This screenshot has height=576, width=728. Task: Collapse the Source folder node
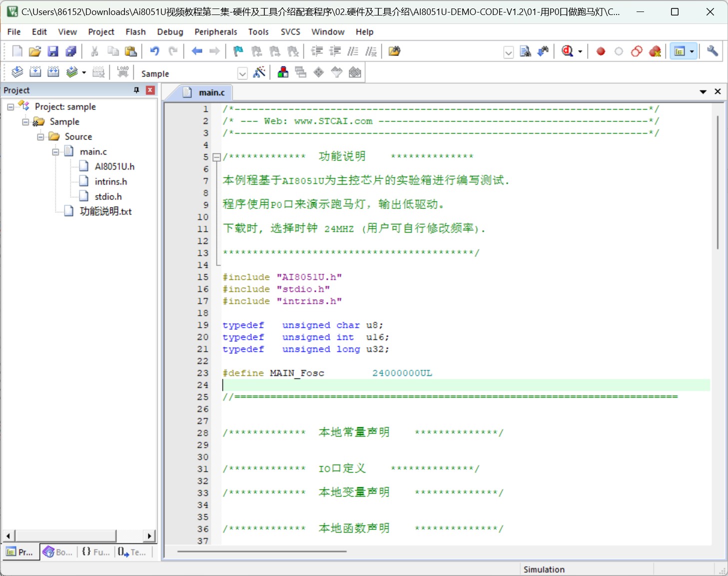tap(40, 136)
